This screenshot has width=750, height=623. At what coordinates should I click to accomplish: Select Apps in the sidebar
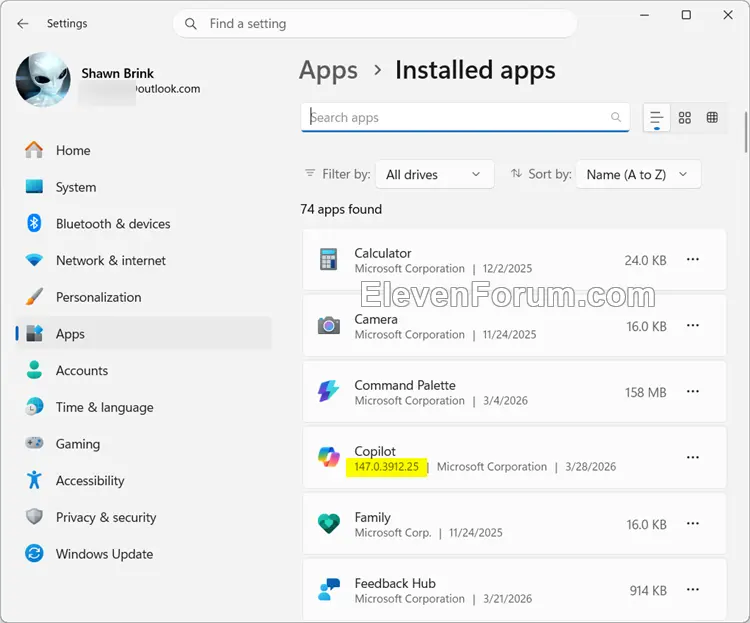[x=143, y=334]
